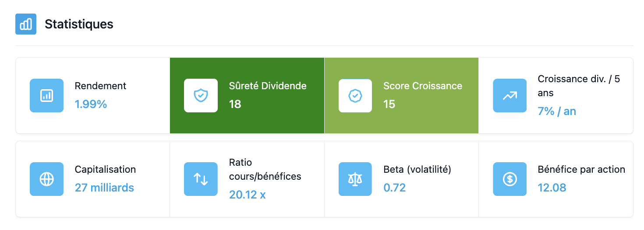Click the Rendement chart icon

(46, 95)
